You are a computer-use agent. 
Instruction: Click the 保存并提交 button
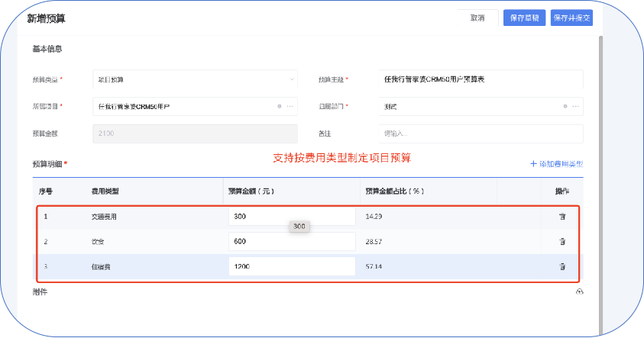pos(571,18)
